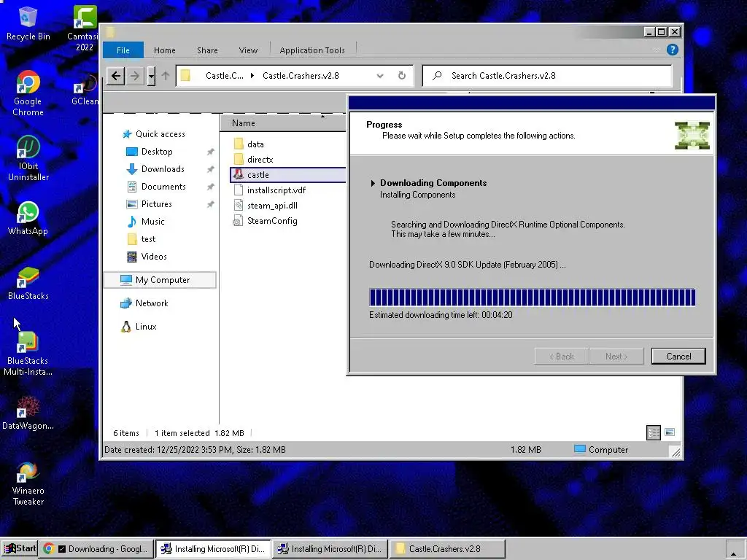This screenshot has width=747, height=560.
Task: Open the Start menu
Action: (20, 548)
